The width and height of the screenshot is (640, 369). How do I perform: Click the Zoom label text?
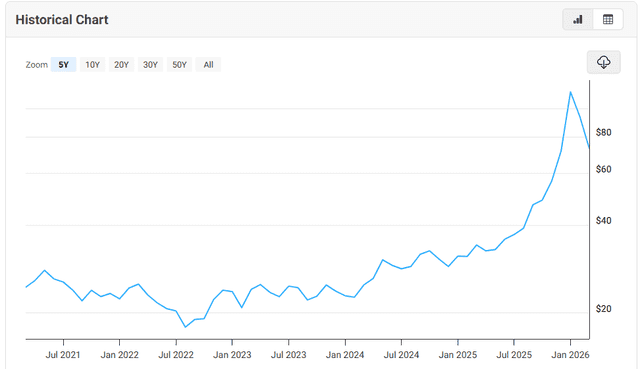pos(37,64)
